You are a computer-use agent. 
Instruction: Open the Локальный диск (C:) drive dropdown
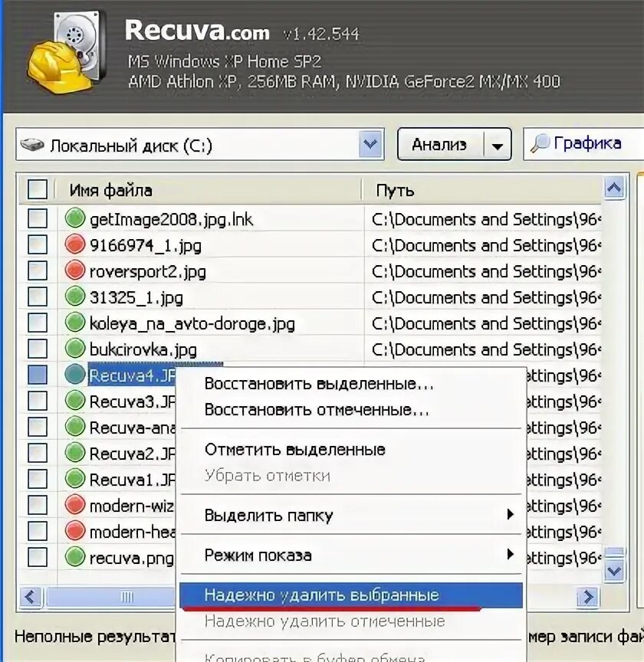tap(370, 144)
